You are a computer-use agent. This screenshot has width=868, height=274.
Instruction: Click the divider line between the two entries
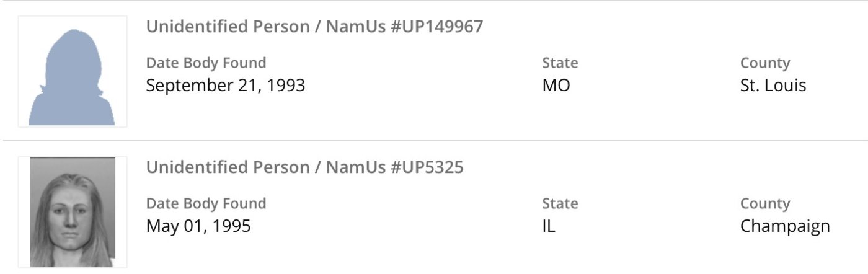pos(434,141)
